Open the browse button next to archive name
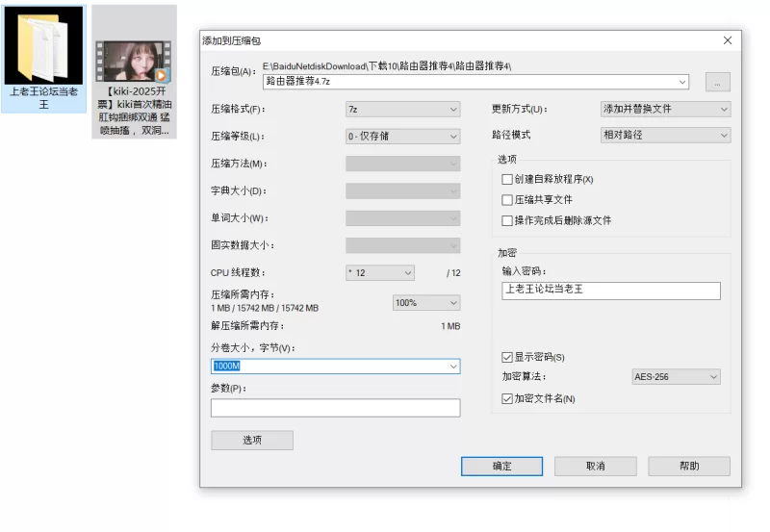This screenshot has width=770, height=532. point(717,82)
